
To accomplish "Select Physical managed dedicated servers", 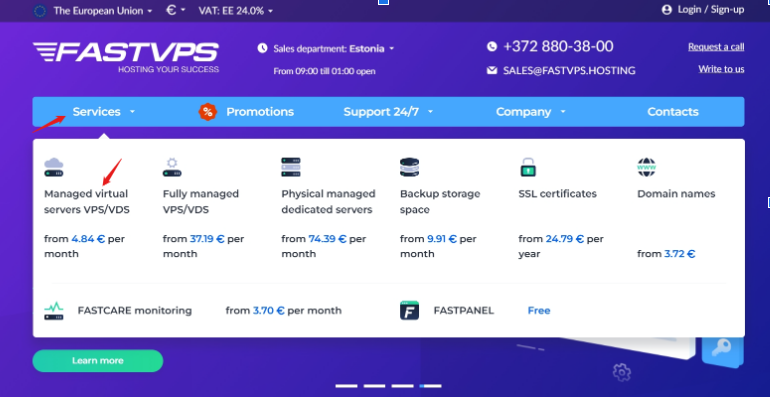I will pos(328,201).
